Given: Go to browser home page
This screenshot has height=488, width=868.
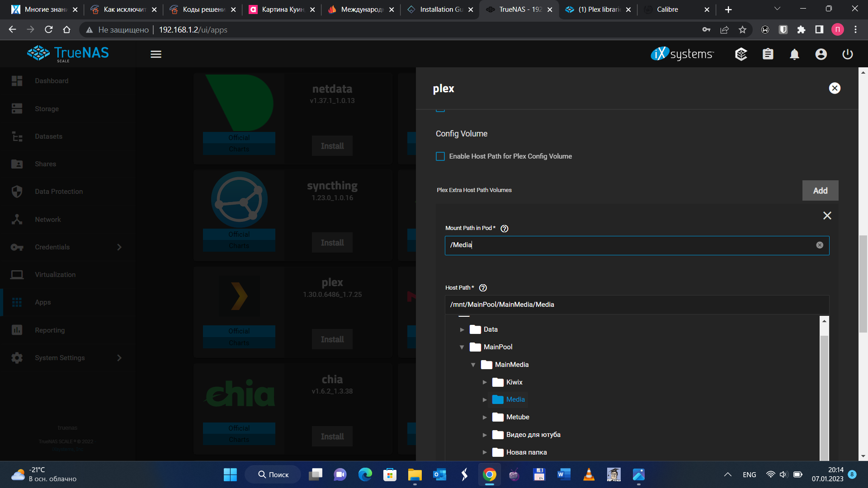Looking at the screenshot, I should (66, 29).
